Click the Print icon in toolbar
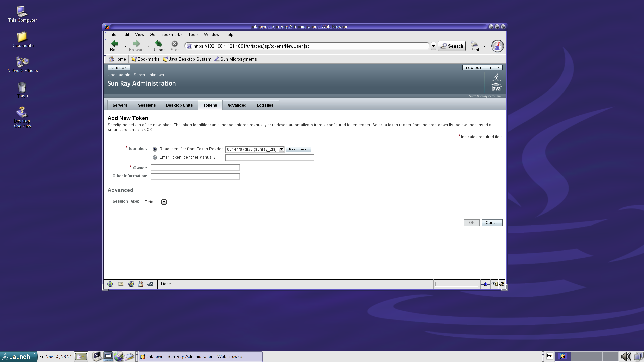 [x=474, y=44]
